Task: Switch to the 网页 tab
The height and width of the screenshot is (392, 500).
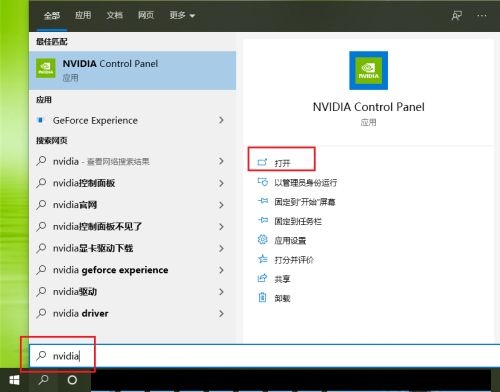Action: pos(146,15)
